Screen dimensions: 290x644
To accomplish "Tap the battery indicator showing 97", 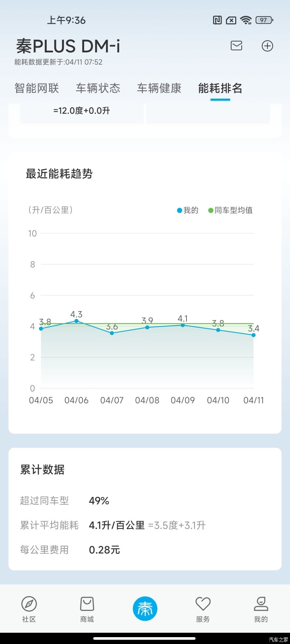I will (x=264, y=20).
